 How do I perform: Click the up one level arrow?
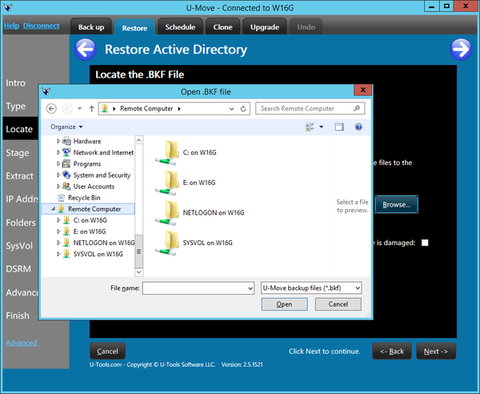click(x=92, y=109)
